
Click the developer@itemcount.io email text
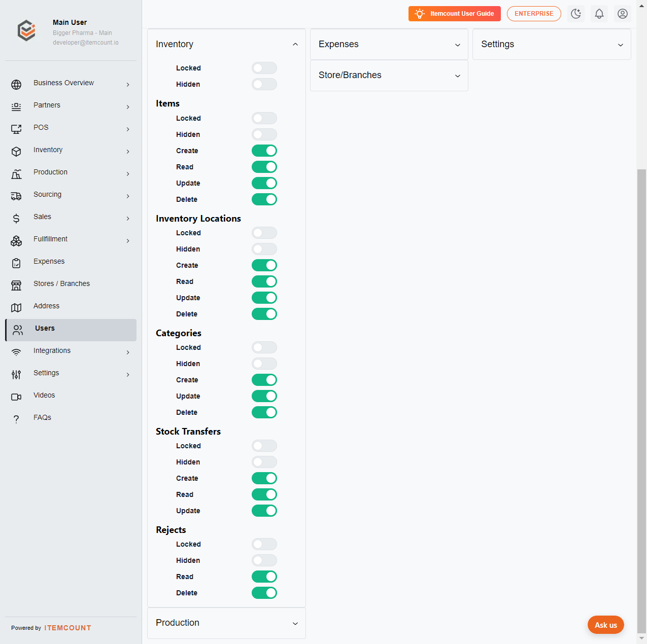[86, 43]
